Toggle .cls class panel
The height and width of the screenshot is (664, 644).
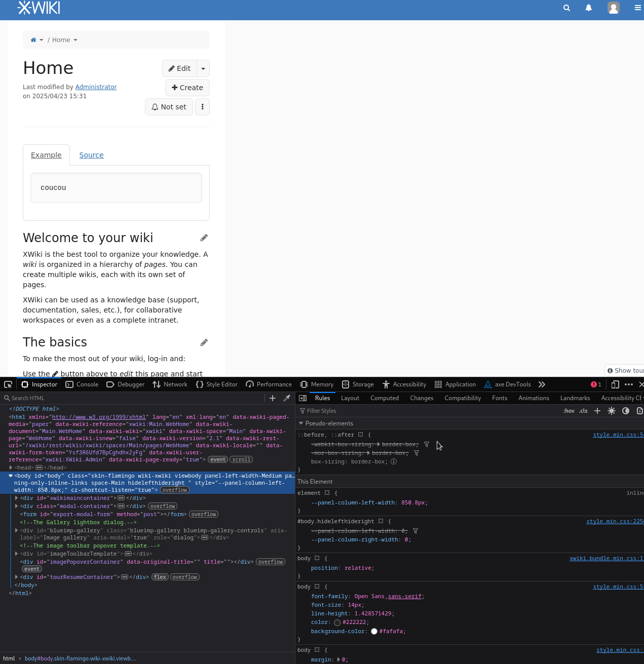pos(583,411)
